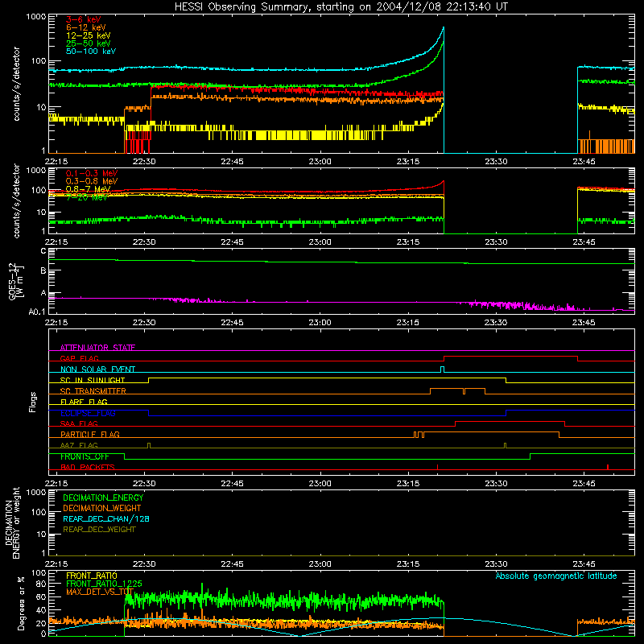Click the SC_IN_SUNLIGHT flag label
Viewport: 644px width, 644px height.
pyautogui.click(x=93, y=380)
